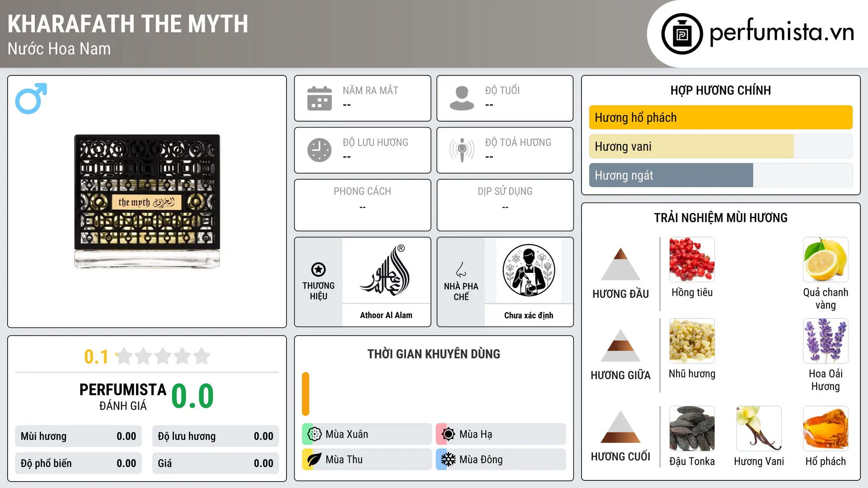
Task: Click the THỜI GIAN KHUYÊN DÙNG heading
Action: coord(434,354)
